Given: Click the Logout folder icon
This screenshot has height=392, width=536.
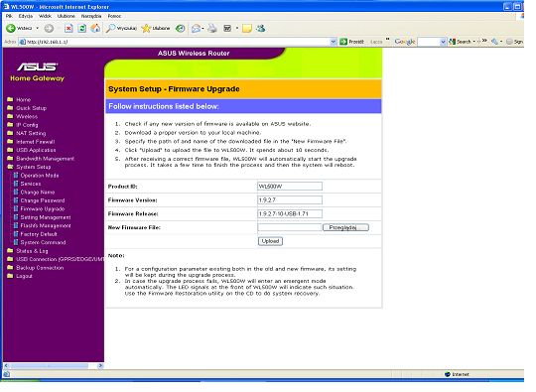Looking at the screenshot, I should tap(10, 276).
